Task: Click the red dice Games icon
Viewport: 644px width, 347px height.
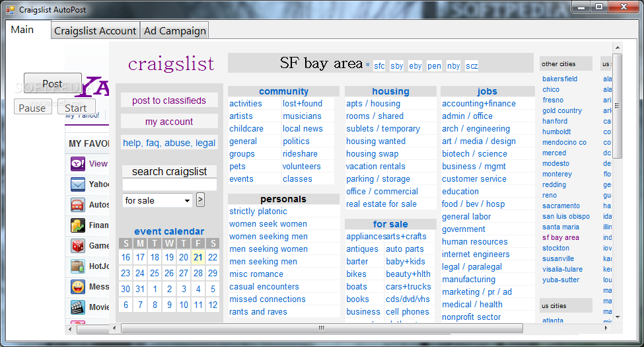Action: (78, 246)
